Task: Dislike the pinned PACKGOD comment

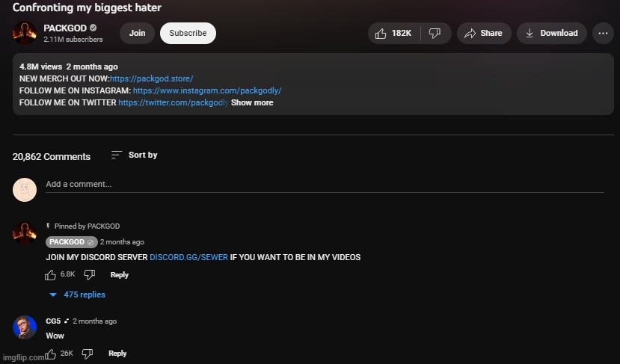Action: pyautogui.click(x=90, y=274)
